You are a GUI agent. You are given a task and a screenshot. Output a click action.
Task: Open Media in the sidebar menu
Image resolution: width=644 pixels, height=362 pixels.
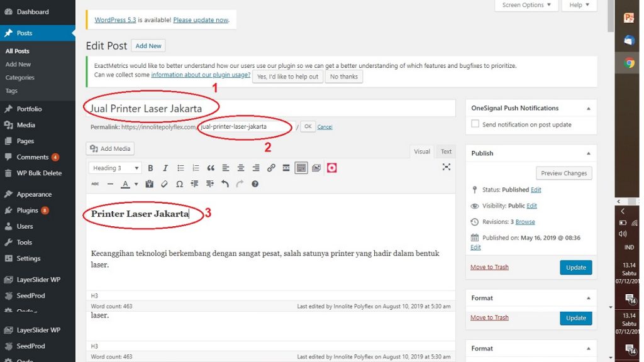pos(26,125)
